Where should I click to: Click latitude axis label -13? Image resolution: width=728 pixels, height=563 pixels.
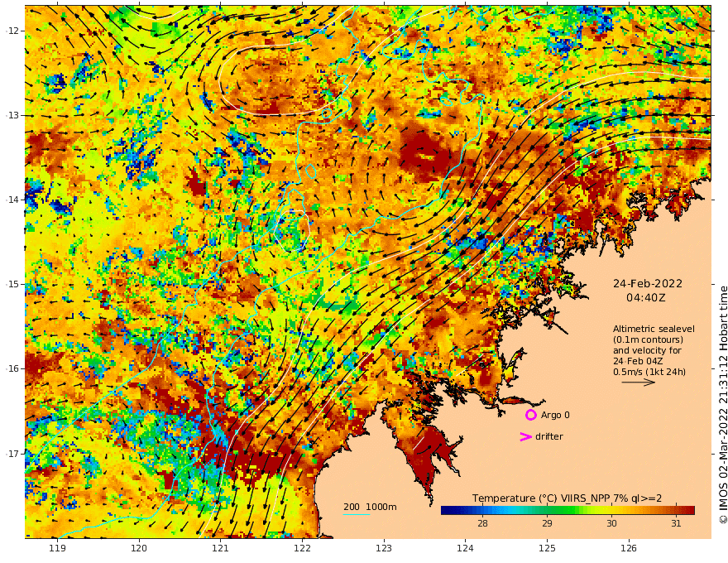tap(12, 115)
